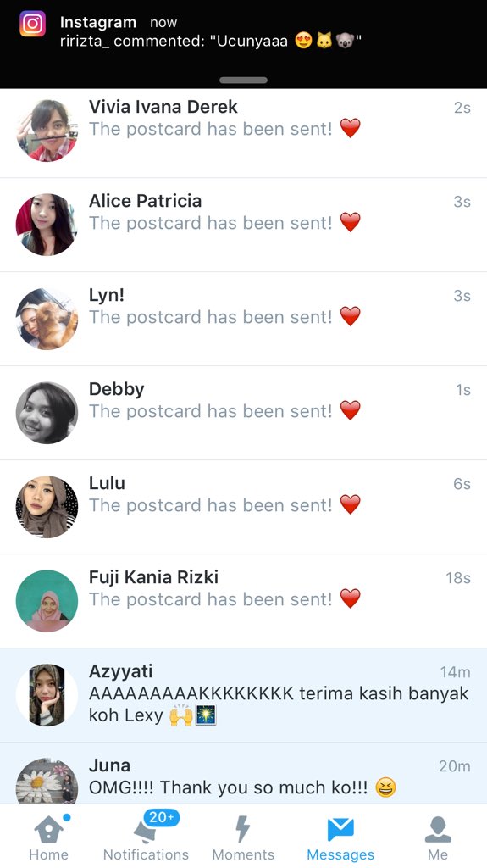The height and width of the screenshot is (868, 487).
Task: Select Debby's conversation name
Action: click(117, 389)
